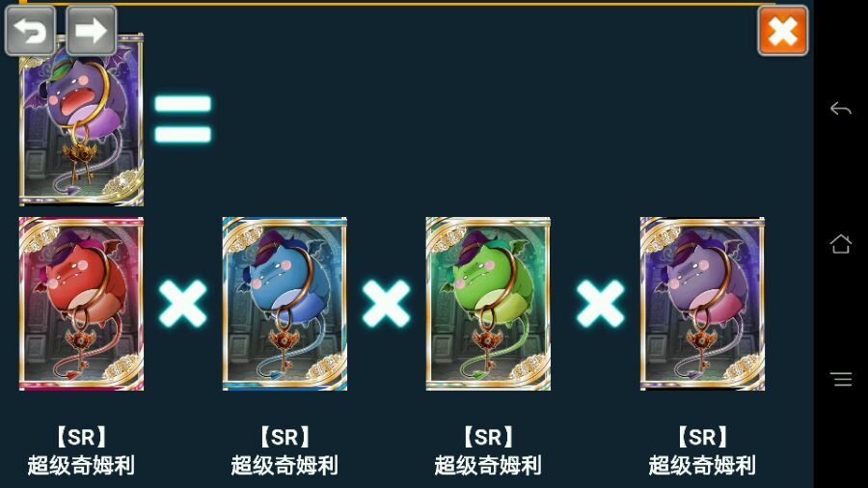
Task: Select the purple result monster card at top
Action: click(81, 120)
